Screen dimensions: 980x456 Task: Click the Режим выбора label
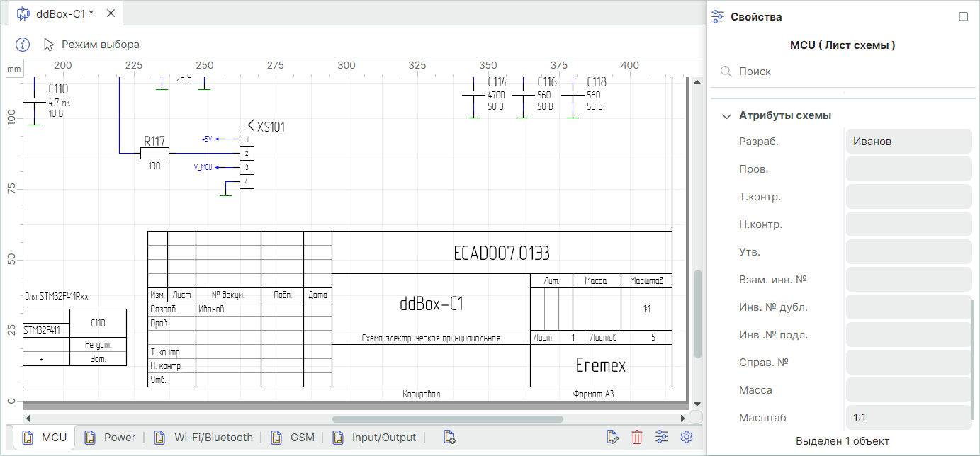point(101,45)
